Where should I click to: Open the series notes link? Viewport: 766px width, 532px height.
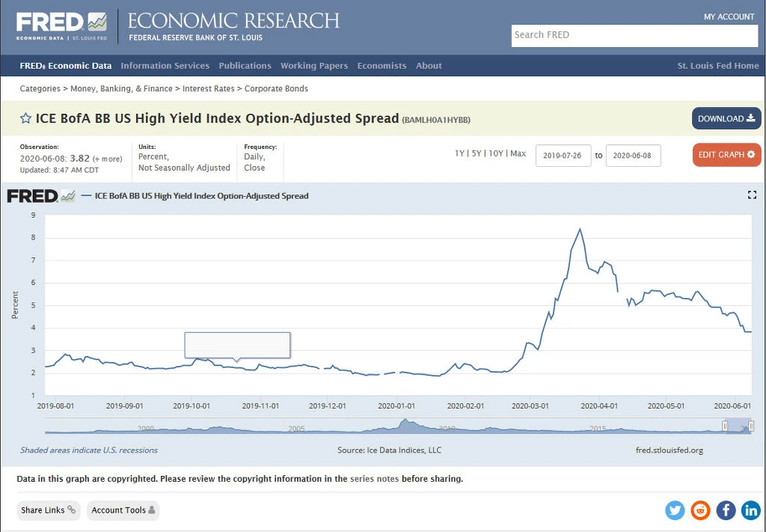click(x=375, y=479)
